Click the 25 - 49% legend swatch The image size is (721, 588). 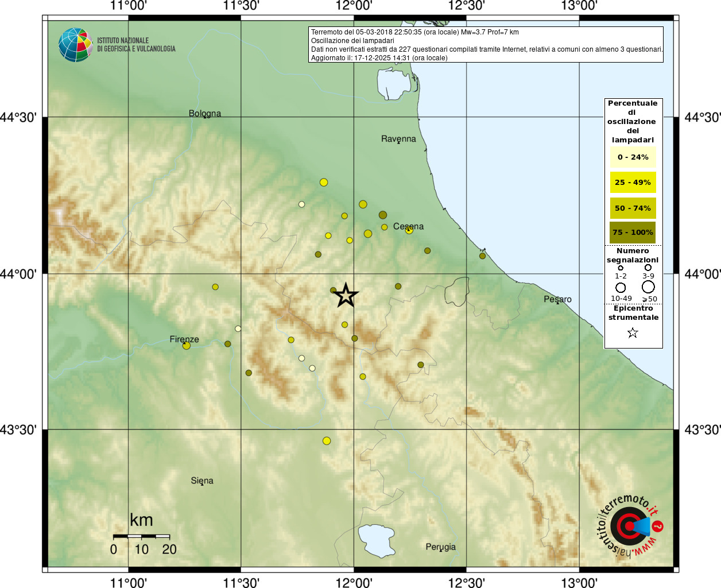click(x=633, y=183)
